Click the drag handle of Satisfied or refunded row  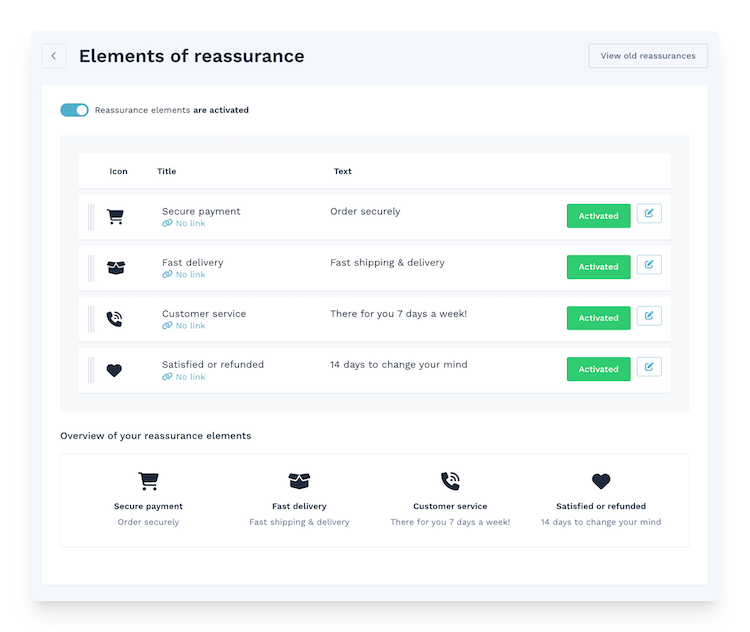91,370
